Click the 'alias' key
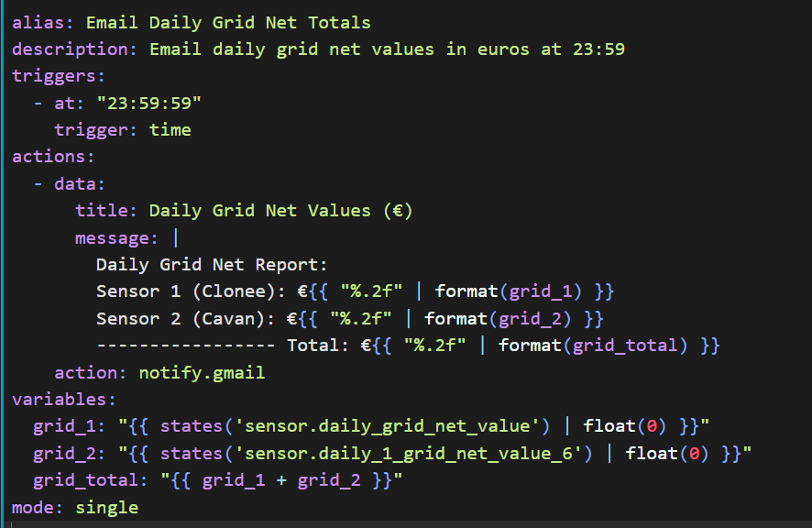Screen dimensions: 812x528 (38, 23)
